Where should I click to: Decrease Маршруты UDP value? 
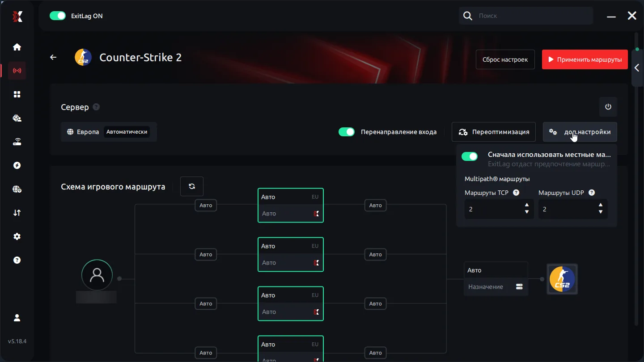(x=601, y=212)
